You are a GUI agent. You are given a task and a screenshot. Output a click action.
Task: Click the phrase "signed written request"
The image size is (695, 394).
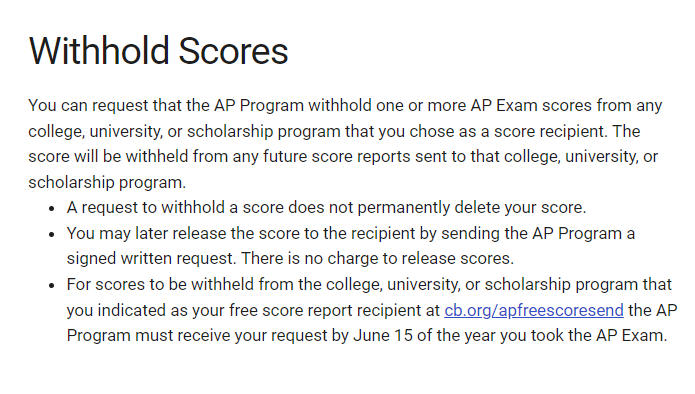click(x=150, y=258)
